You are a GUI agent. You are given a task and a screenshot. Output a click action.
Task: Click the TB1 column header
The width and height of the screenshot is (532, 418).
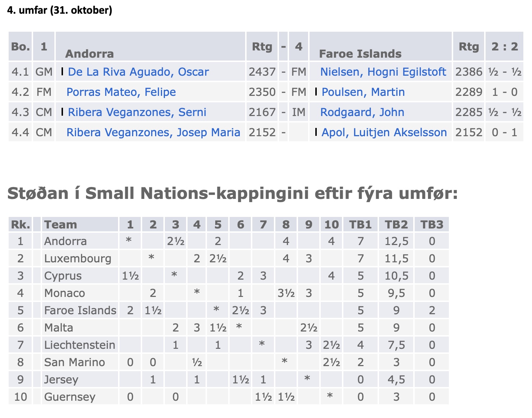pos(360,224)
